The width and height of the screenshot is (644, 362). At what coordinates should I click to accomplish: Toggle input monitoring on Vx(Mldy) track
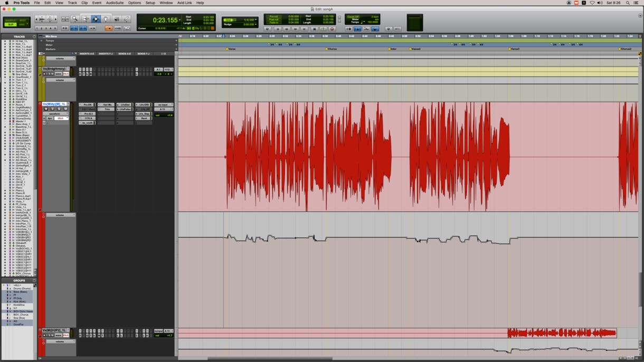(52, 109)
